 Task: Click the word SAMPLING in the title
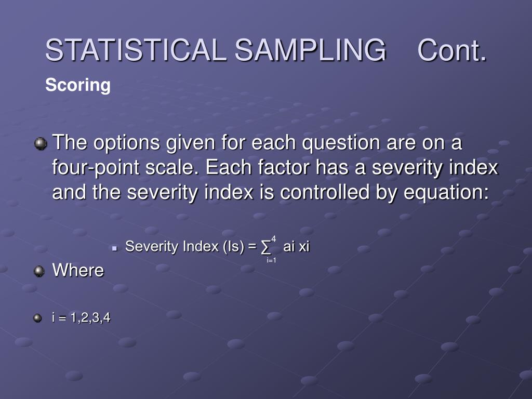pyautogui.click(x=310, y=50)
